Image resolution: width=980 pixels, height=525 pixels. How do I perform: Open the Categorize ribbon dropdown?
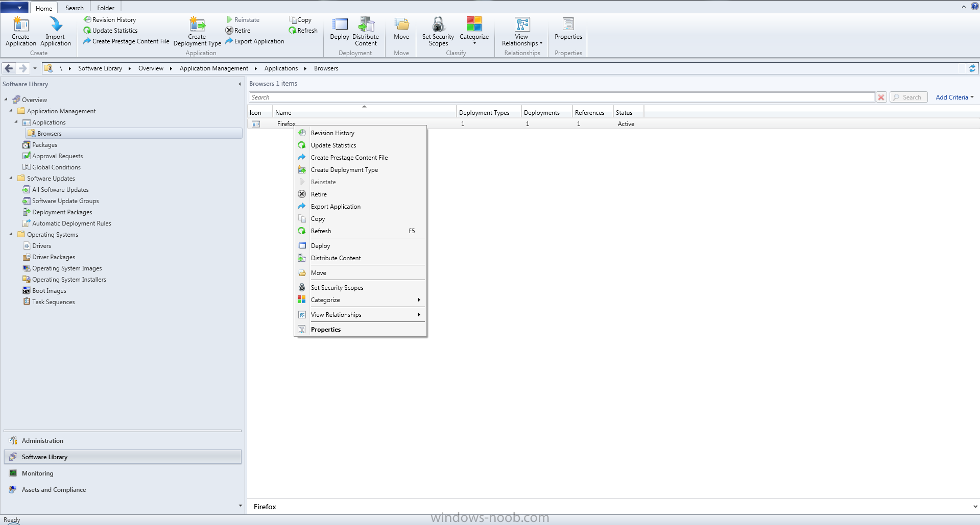[x=474, y=31]
